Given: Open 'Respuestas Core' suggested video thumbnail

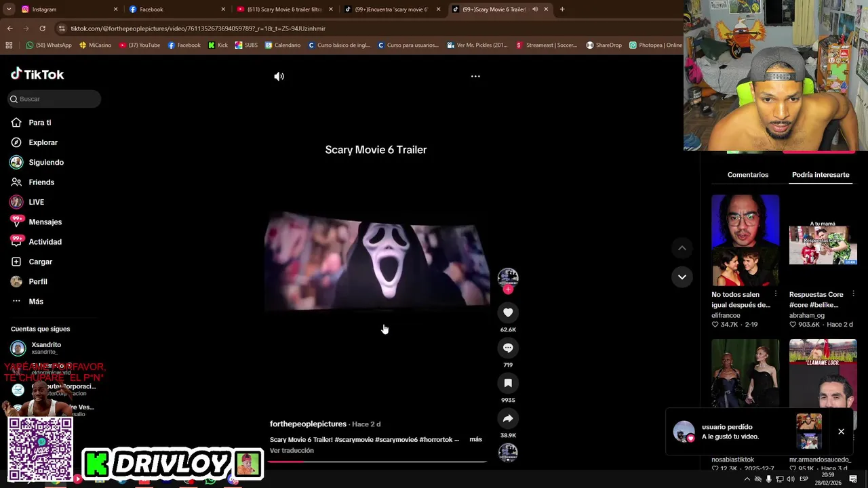Looking at the screenshot, I should click(x=823, y=240).
